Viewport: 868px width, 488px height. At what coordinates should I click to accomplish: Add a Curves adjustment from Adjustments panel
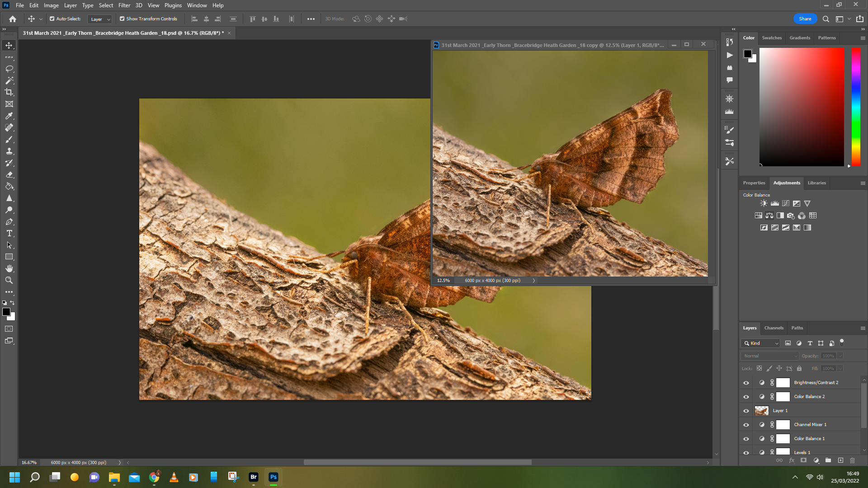[x=786, y=203]
